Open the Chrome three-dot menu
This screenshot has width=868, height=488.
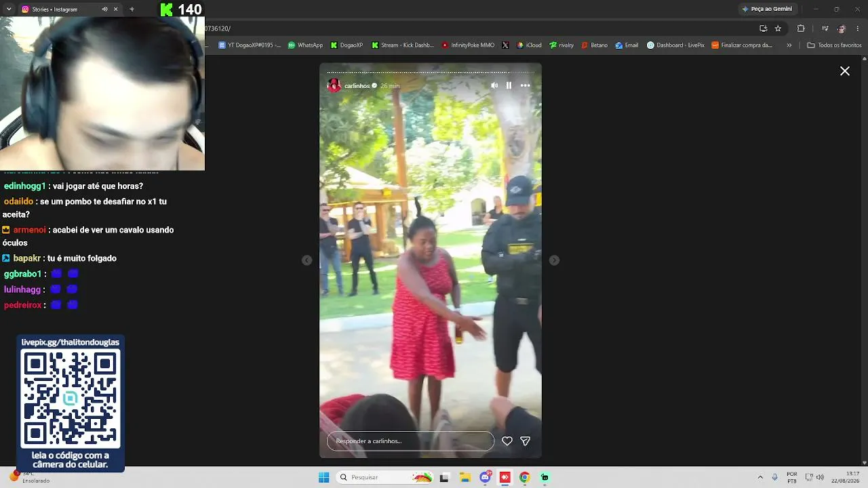click(x=858, y=28)
